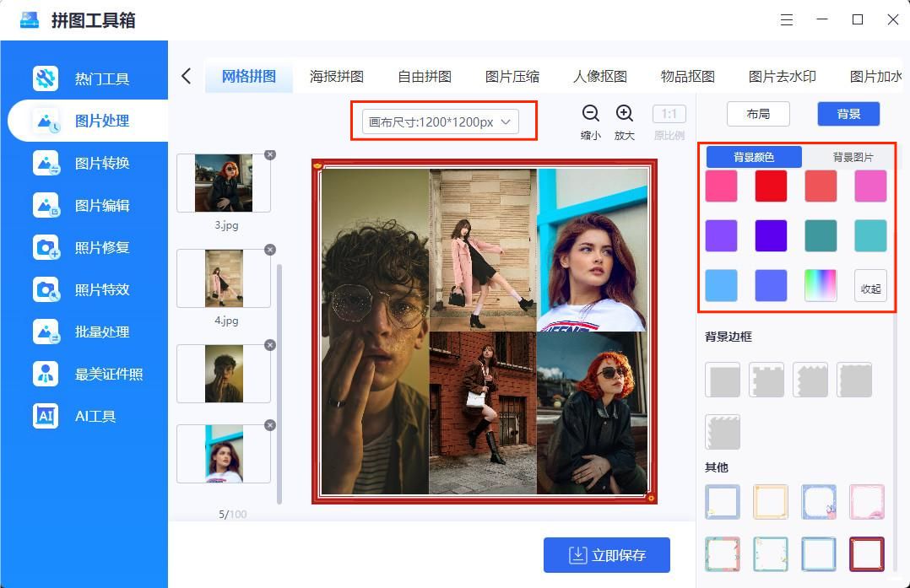Click 立即保存 to save the collage

pyautogui.click(x=607, y=555)
